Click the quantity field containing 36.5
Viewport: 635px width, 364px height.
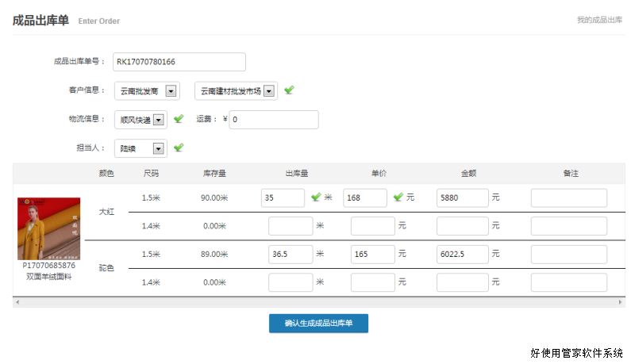point(290,255)
